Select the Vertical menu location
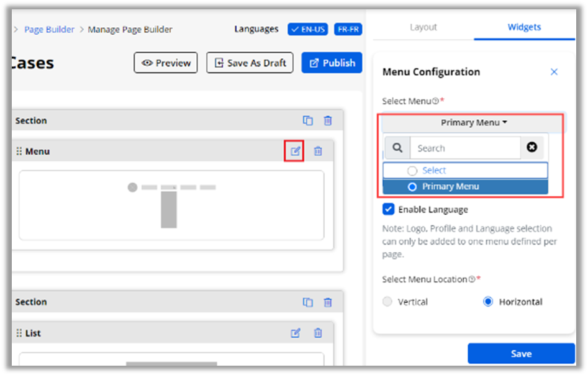The image size is (588, 375). [388, 302]
